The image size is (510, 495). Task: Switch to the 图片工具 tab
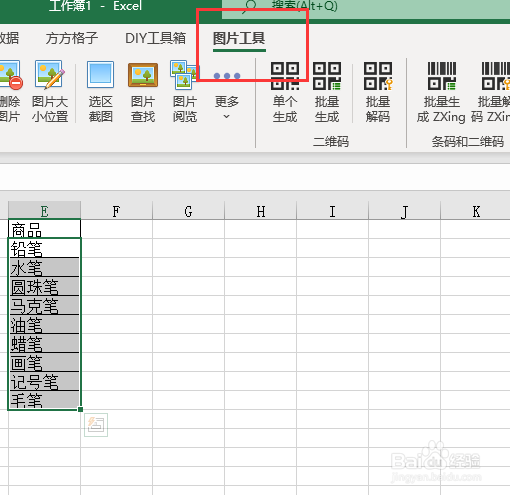pyautogui.click(x=239, y=39)
